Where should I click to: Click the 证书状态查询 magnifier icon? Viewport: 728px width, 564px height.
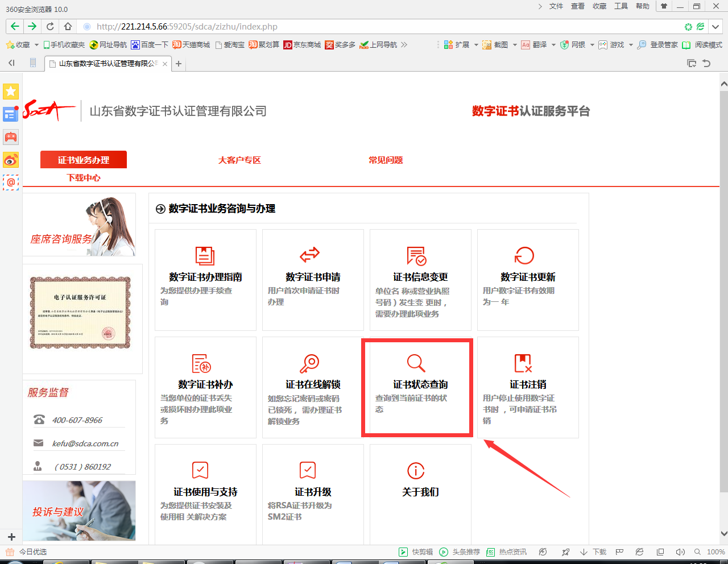(416, 363)
